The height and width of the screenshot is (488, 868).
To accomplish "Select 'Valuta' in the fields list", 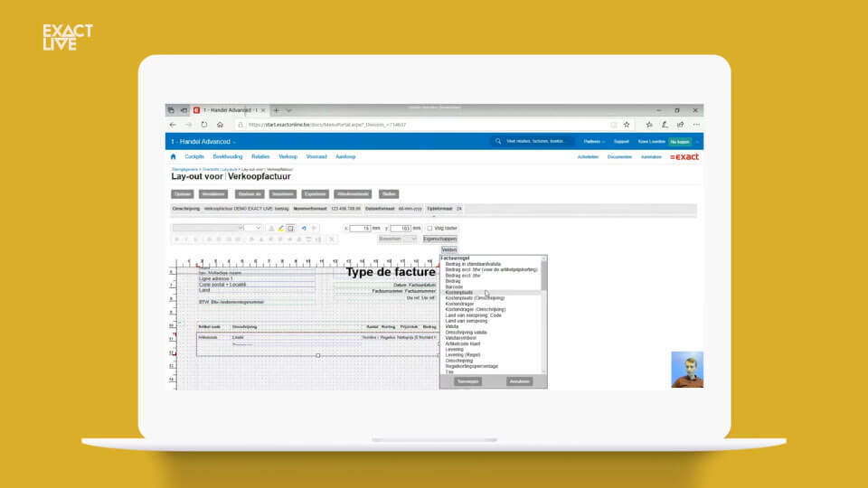I will point(452,326).
